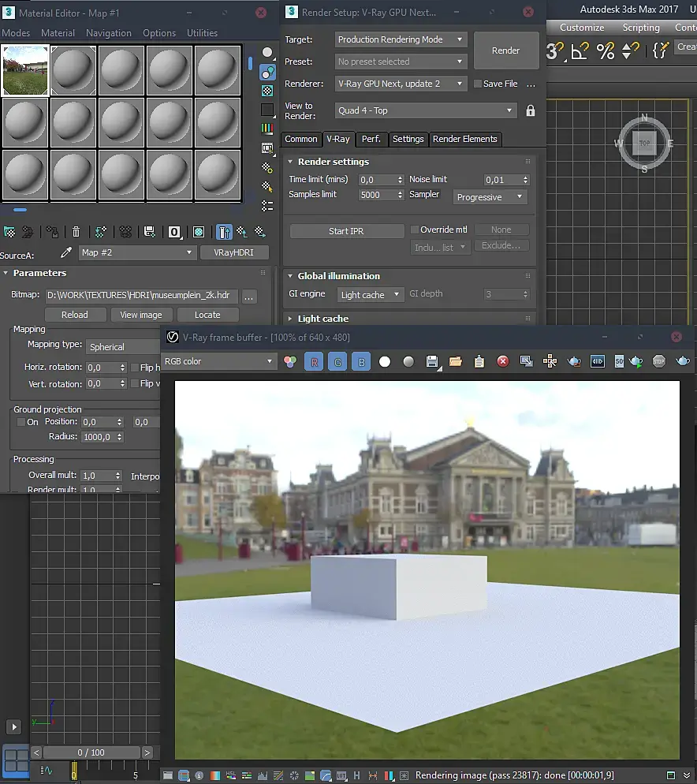Toggle Show End Result icon

pos(224,232)
